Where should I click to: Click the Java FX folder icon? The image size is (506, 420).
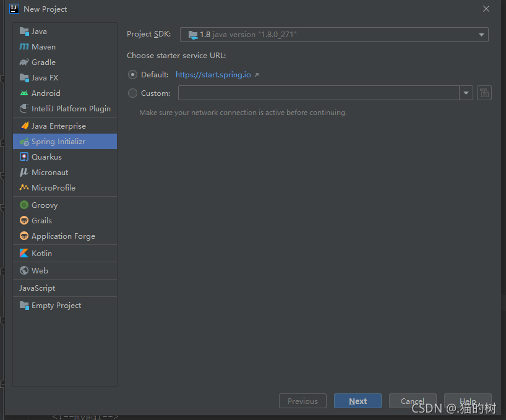pyautogui.click(x=24, y=78)
